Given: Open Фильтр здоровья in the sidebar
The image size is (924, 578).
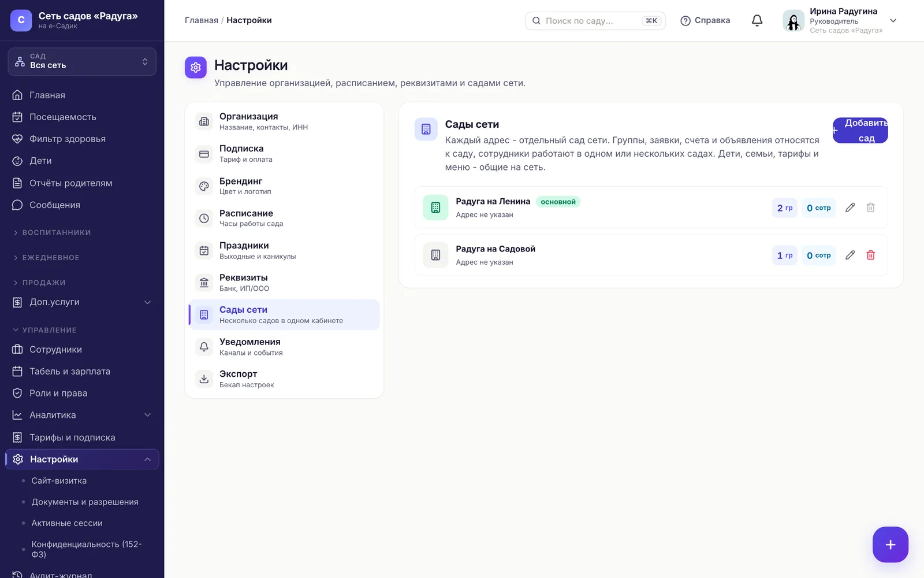Looking at the screenshot, I should point(82,139).
